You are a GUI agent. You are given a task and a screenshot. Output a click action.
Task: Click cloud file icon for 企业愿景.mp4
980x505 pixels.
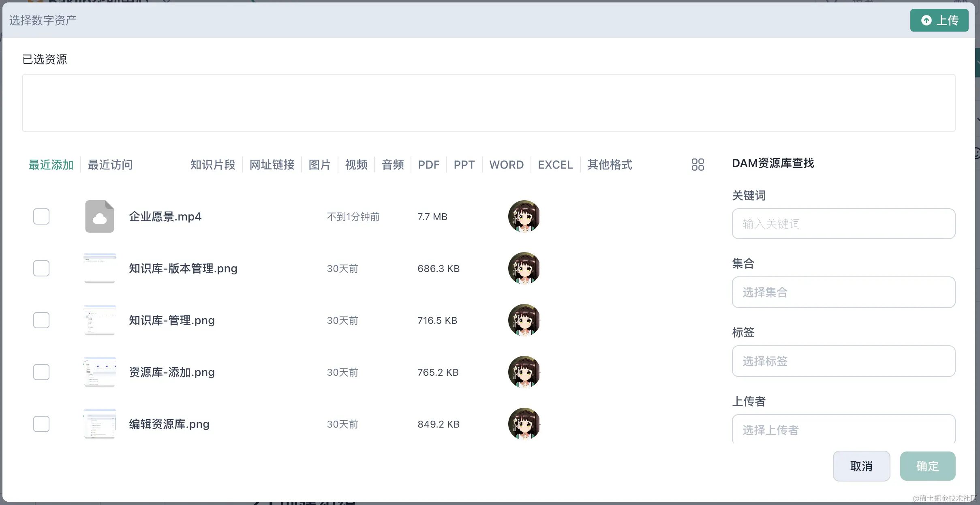100,216
